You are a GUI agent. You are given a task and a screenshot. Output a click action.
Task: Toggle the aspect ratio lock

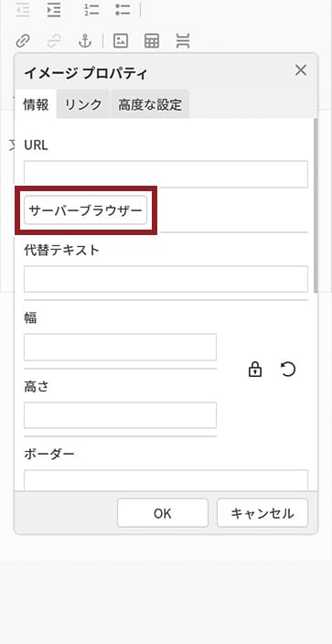pos(255,370)
